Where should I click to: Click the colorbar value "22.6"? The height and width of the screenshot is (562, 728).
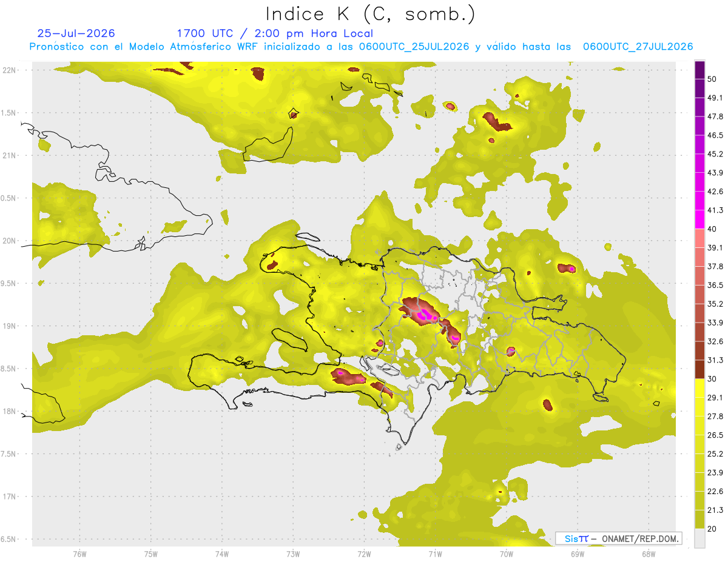pos(715,492)
